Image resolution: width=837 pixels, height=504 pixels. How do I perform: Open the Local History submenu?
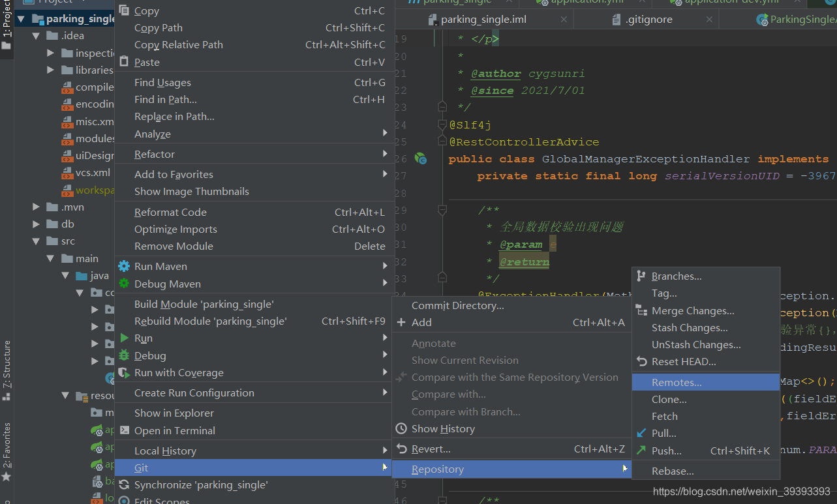[254, 451]
